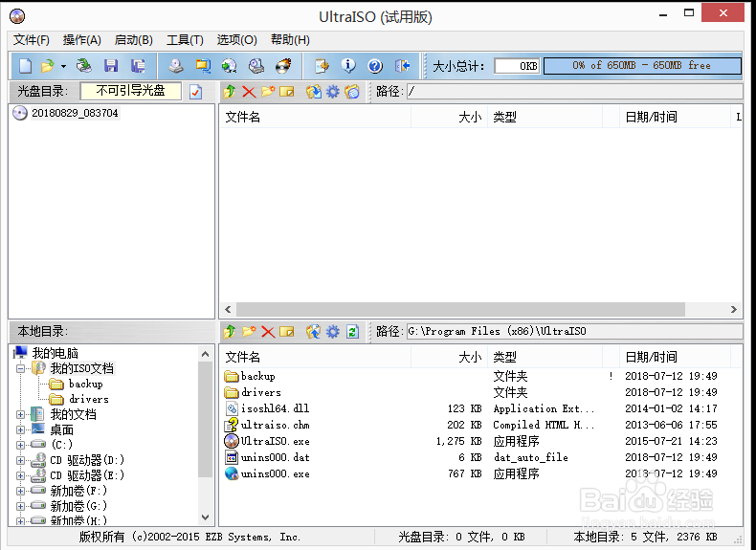
Task: Click the Properties toolbar icon with the gear
Action: tap(322, 66)
